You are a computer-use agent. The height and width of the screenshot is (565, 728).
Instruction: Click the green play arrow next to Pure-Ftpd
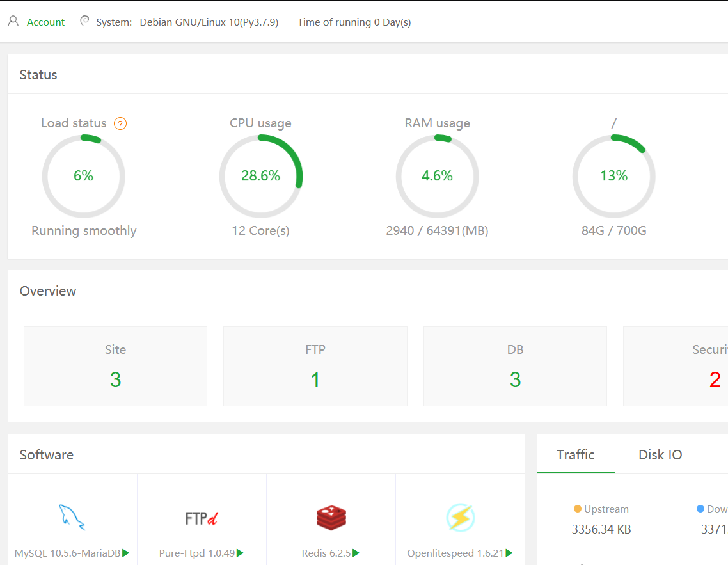click(240, 553)
